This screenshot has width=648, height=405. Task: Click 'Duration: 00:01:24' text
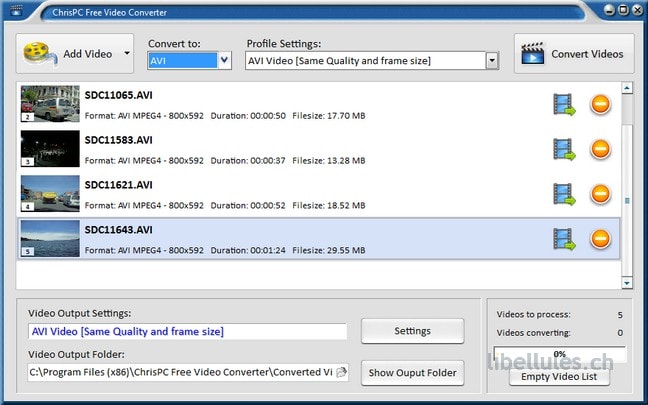tap(248, 250)
